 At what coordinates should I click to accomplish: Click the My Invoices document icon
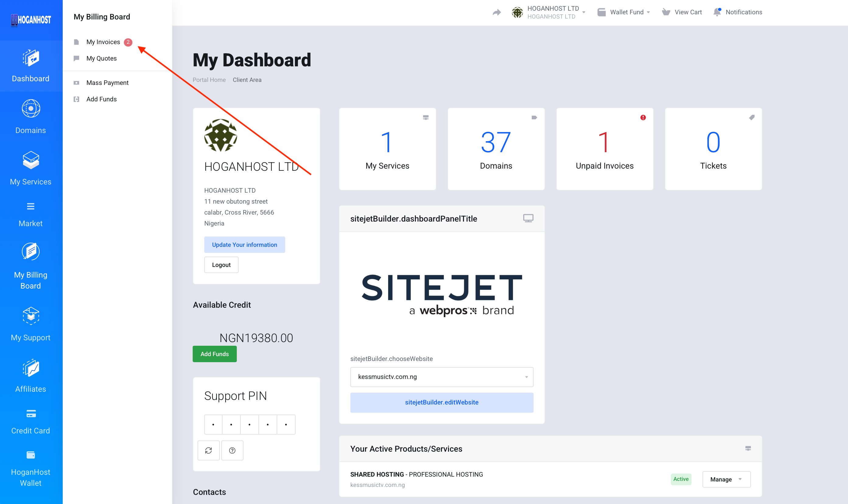click(x=76, y=42)
